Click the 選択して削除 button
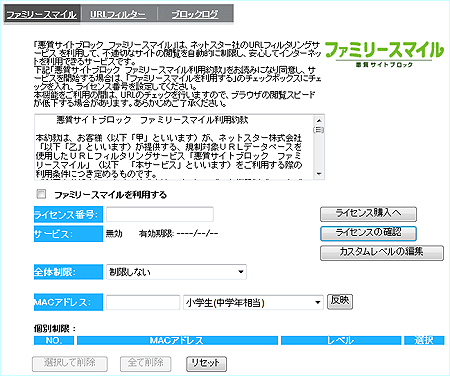This screenshot has width=450, height=376. [70, 363]
